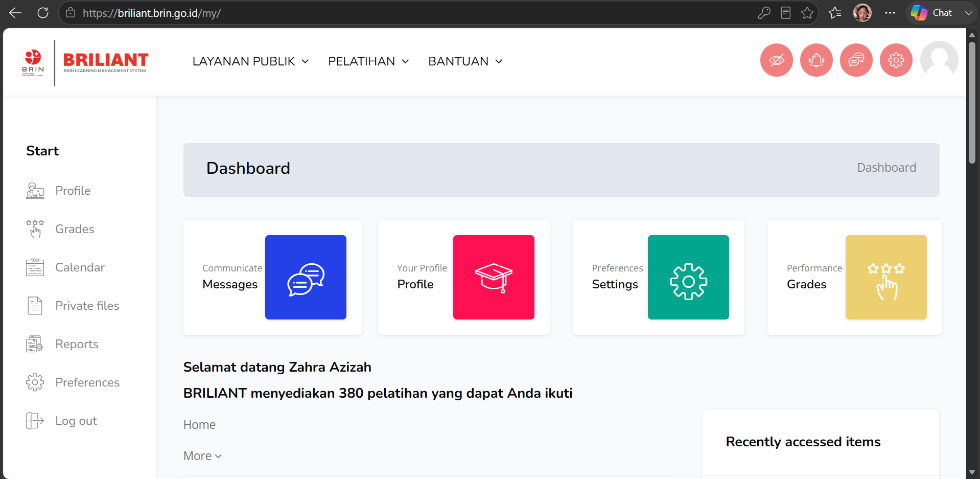The height and width of the screenshot is (479, 980).
Task: Open the Profile link in sidebar
Action: [x=73, y=191]
